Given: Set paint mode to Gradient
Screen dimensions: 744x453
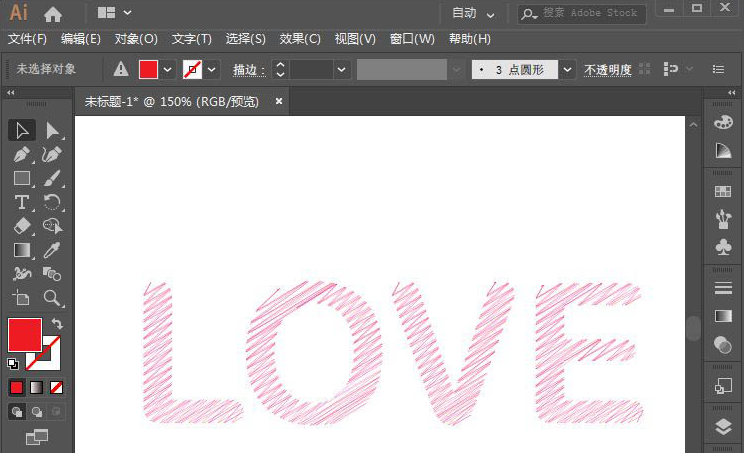Looking at the screenshot, I should (x=37, y=388).
